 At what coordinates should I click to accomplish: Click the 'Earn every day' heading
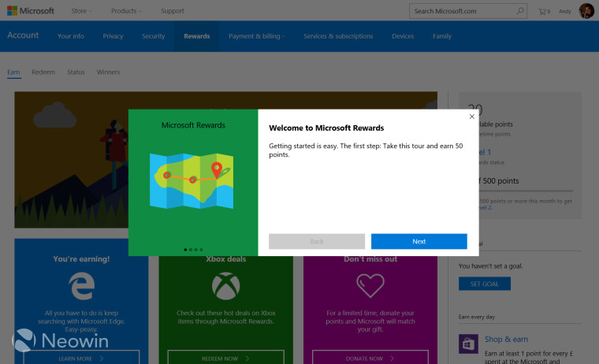[x=476, y=317]
